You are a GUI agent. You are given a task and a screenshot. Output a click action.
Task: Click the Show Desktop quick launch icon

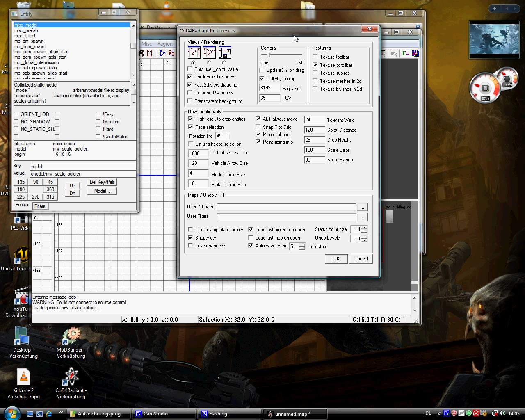(30, 414)
